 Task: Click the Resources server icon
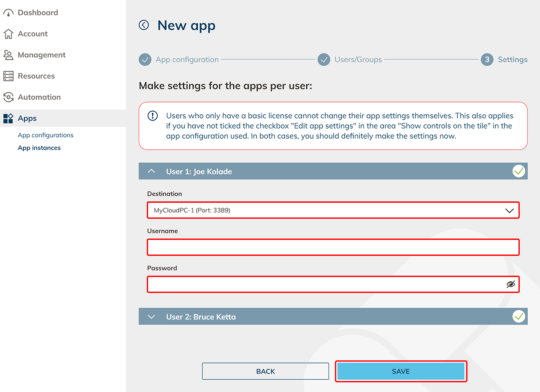point(8,76)
